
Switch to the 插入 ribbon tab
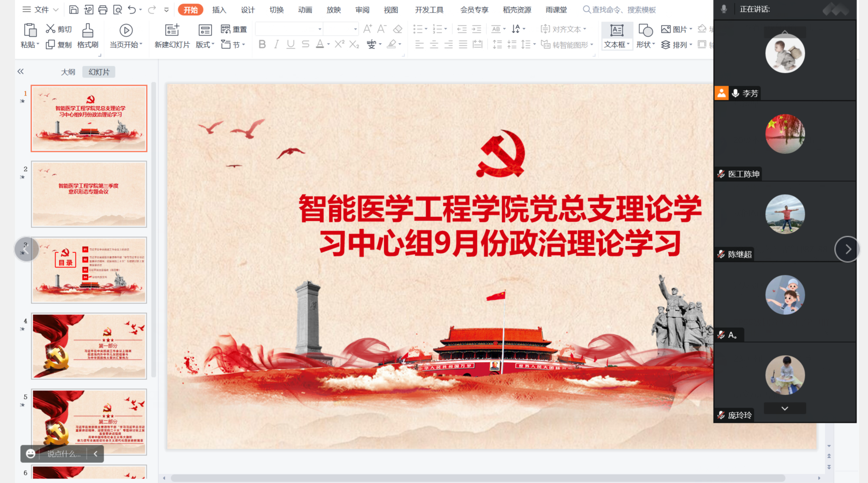pyautogui.click(x=219, y=10)
